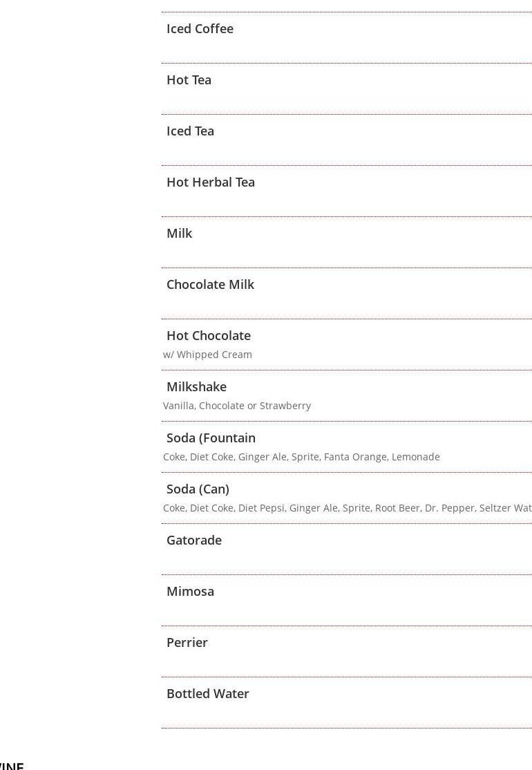This screenshot has width=532, height=770.
Task: Select the Milk beverage item
Action: coord(179,233)
